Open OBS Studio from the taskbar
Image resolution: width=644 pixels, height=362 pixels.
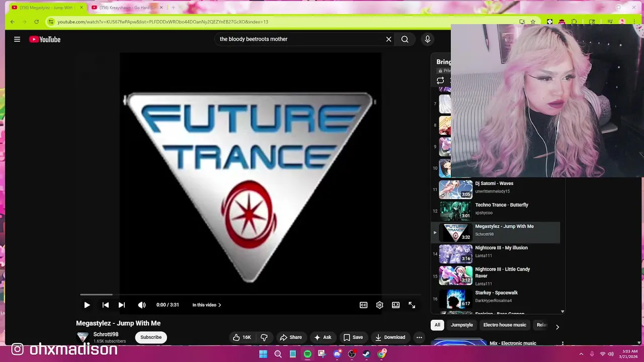tap(352, 354)
